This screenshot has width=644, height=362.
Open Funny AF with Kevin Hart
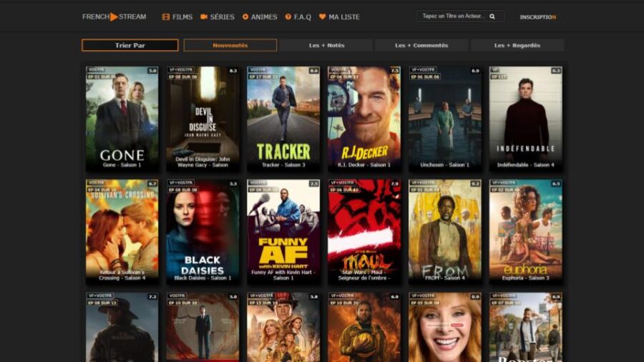point(283,230)
